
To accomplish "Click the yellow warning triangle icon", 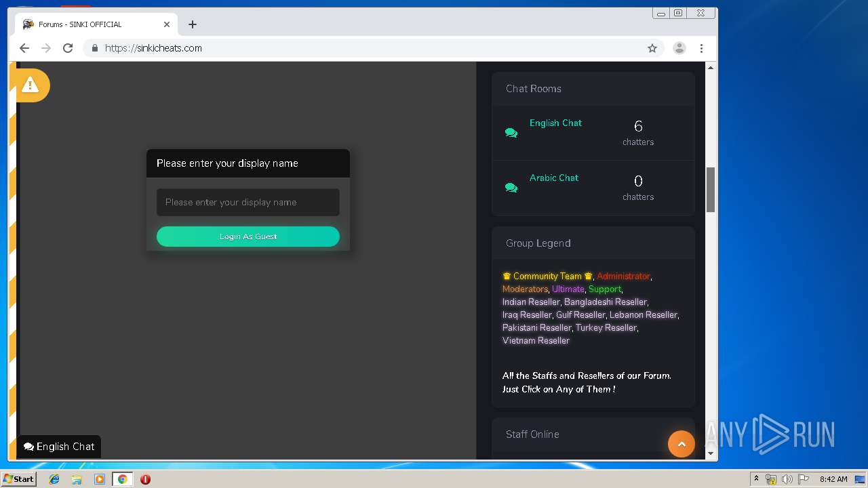I will coord(30,85).
